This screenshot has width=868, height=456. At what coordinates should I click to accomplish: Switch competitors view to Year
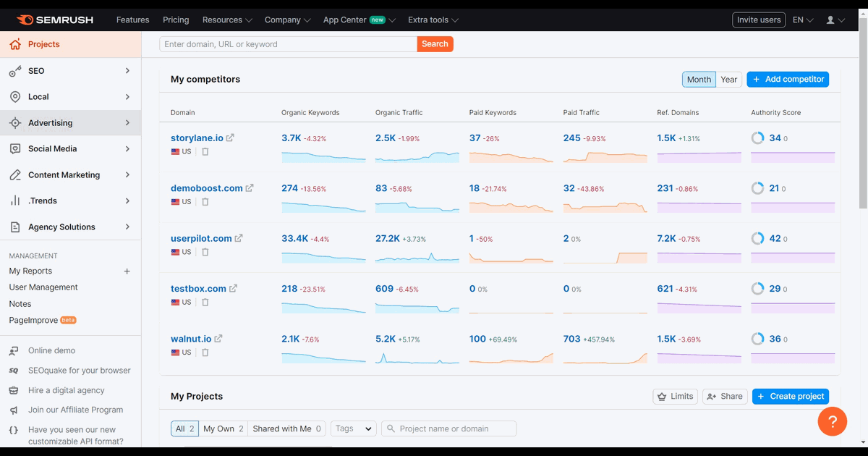729,80
